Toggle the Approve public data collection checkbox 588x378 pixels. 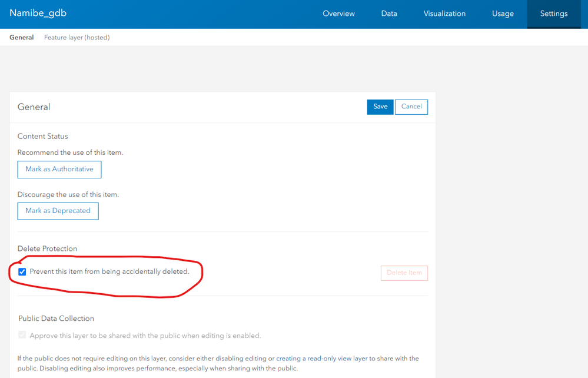22,335
